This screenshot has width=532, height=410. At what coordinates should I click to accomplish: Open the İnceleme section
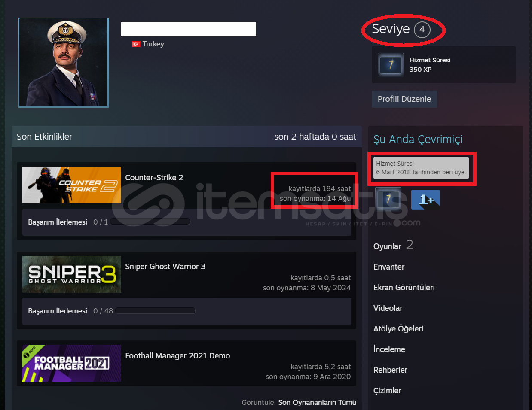pos(389,349)
